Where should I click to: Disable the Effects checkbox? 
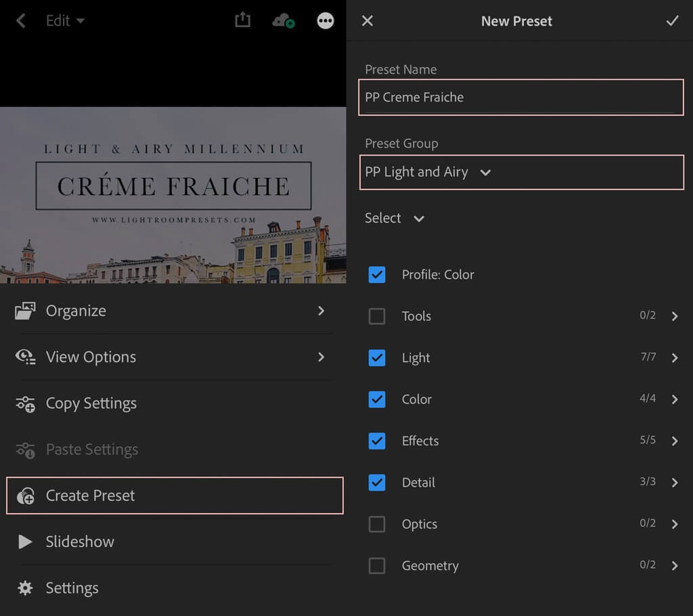(377, 441)
